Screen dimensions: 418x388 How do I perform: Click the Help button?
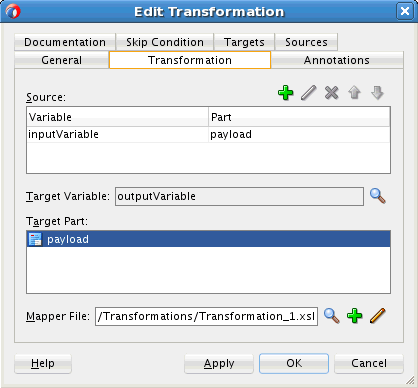(x=43, y=363)
